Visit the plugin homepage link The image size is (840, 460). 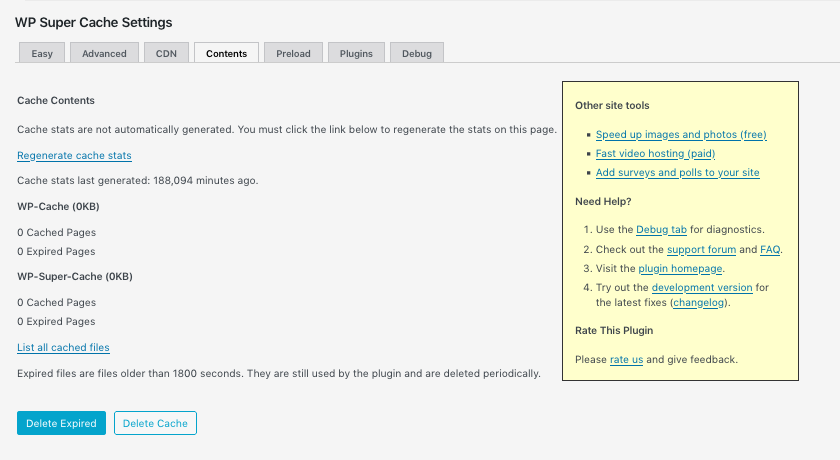[680, 269]
